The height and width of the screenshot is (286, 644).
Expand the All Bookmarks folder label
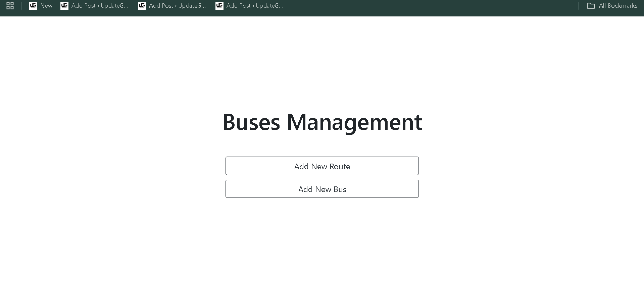point(618,6)
